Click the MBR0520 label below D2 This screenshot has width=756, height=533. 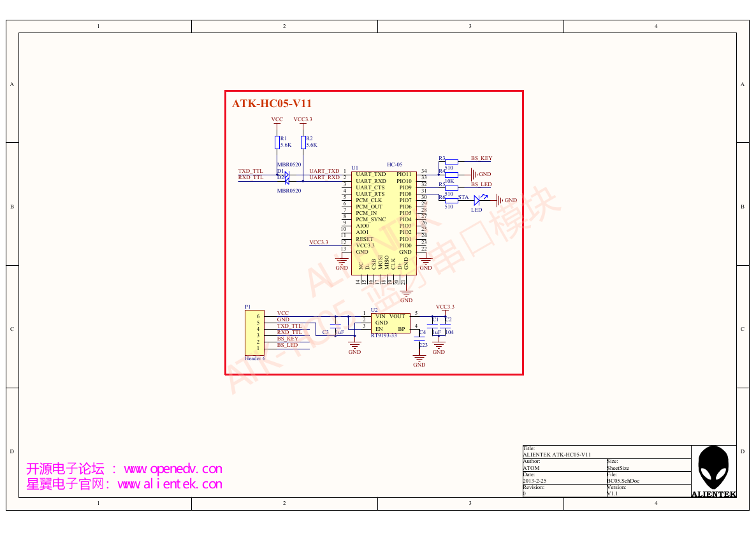(289, 191)
